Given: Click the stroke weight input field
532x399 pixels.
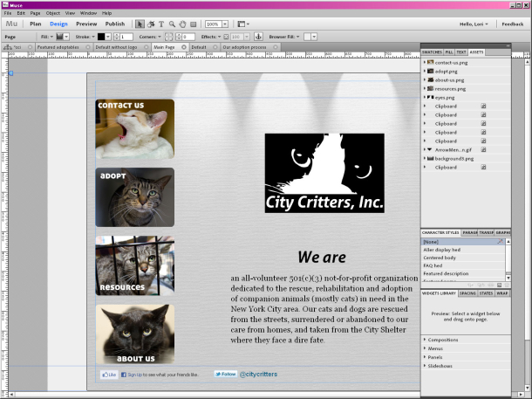Looking at the screenshot, I should coord(126,37).
